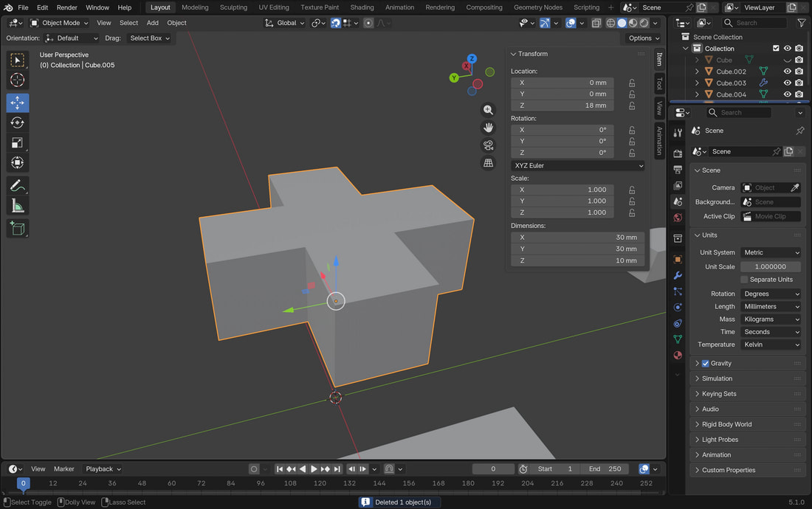Image resolution: width=812 pixels, height=509 pixels.
Task: Click the Toggle Camera View icon
Action: (488, 145)
